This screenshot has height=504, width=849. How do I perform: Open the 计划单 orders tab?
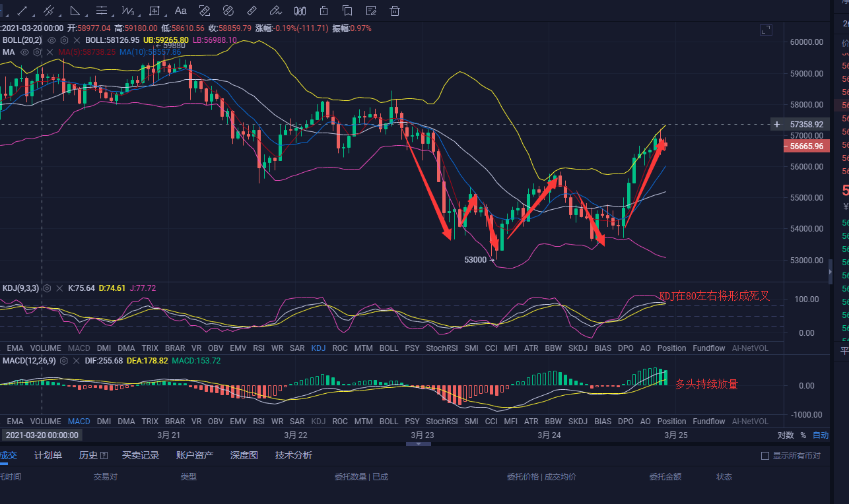[x=48, y=455]
